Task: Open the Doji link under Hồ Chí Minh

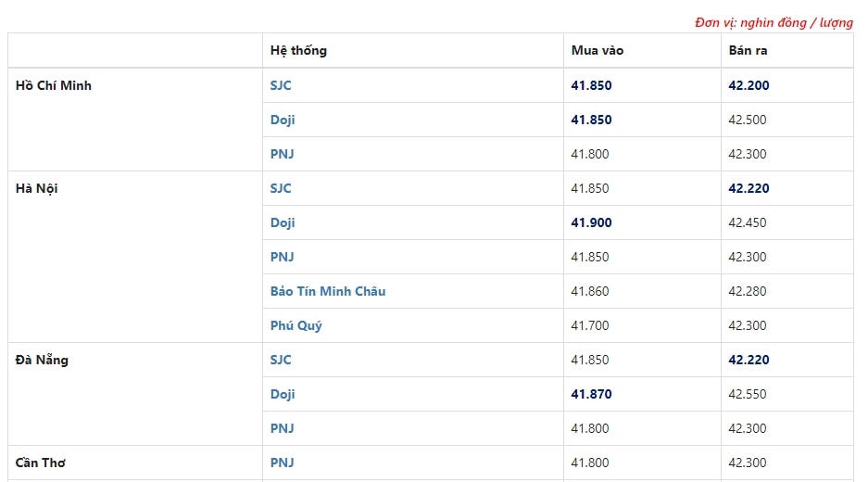Action: pos(283,120)
